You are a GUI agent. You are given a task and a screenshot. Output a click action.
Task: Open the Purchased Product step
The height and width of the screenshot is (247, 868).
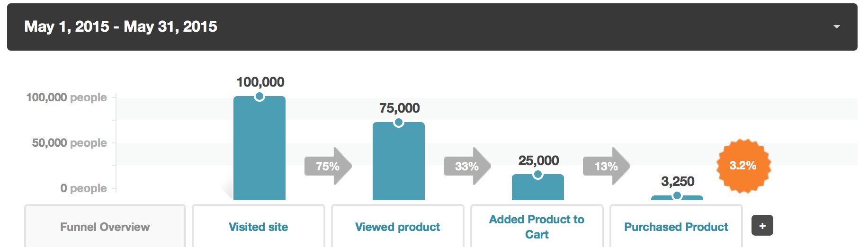(x=676, y=227)
